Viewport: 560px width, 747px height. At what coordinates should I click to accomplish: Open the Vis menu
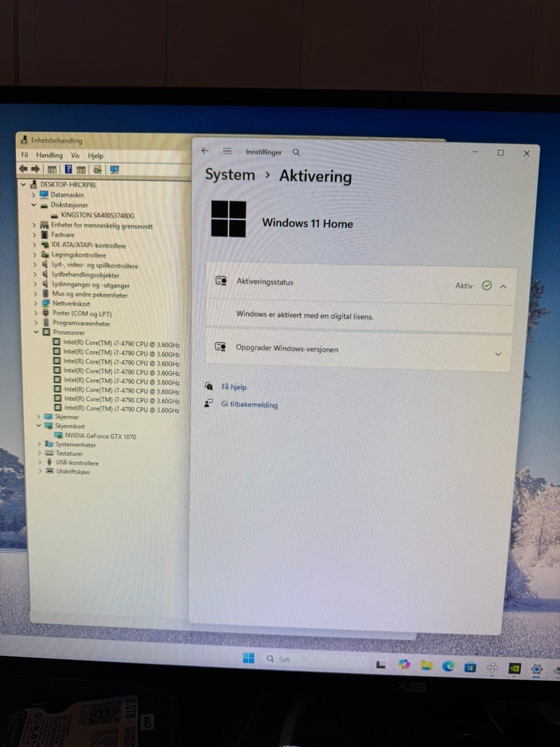pos(75,156)
